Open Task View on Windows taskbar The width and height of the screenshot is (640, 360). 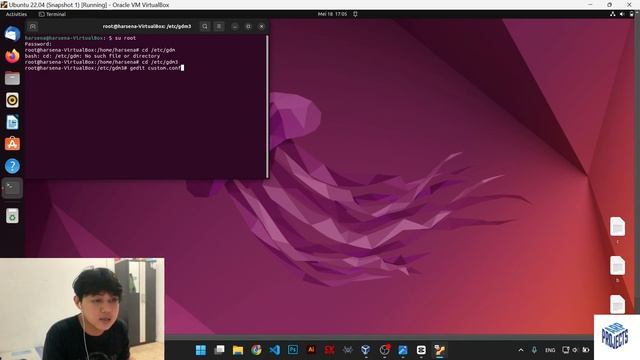(219, 350)
